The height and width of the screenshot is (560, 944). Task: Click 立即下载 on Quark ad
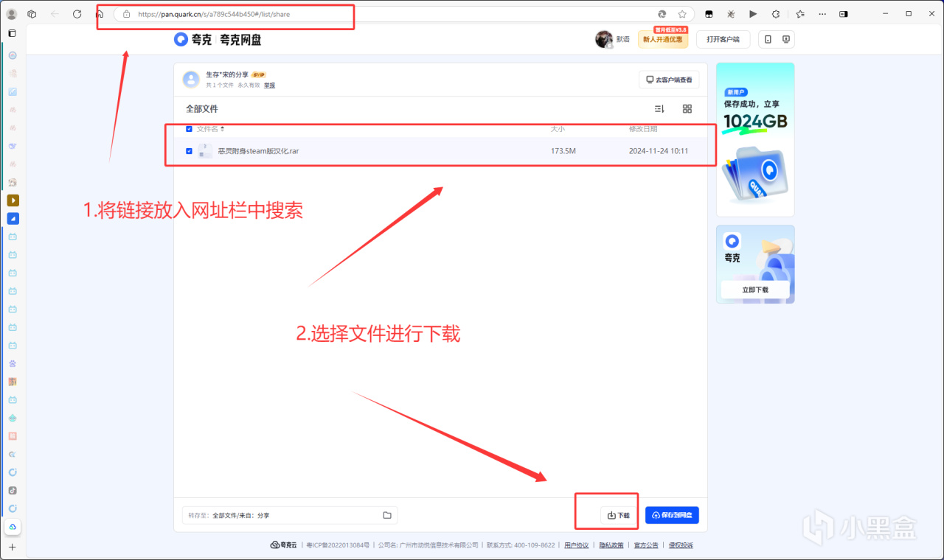tap(755, 290)
